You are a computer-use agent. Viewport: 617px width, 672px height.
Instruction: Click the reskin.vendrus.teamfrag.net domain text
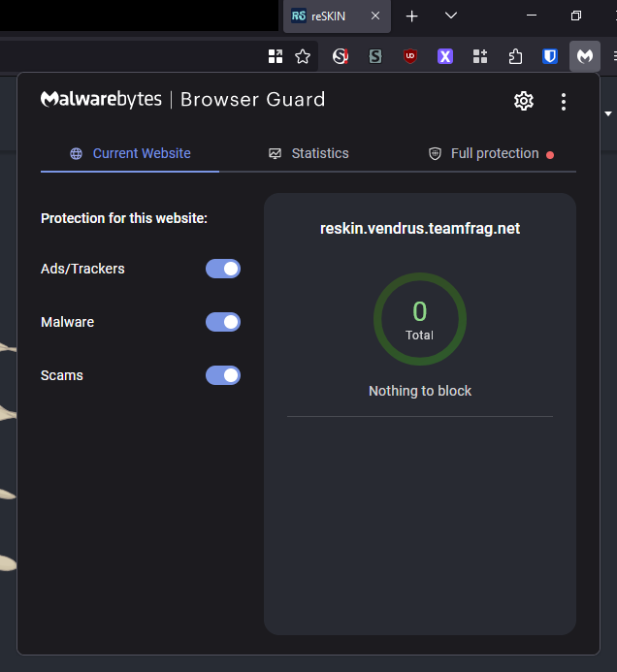pos(420,229)
